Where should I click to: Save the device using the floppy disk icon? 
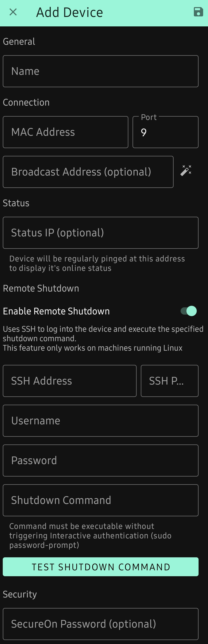(x=198, y=12)
